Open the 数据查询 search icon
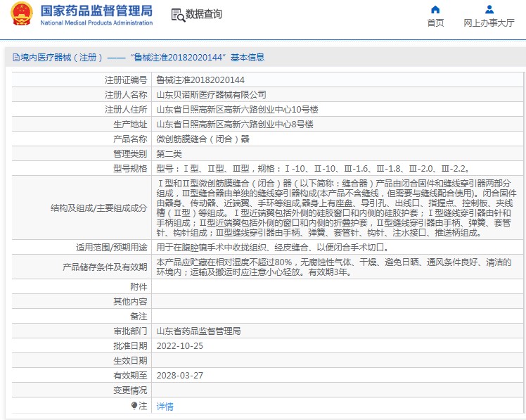Viewport: 526px width, 420px height. pyautogui.click(x=178, y=15)
